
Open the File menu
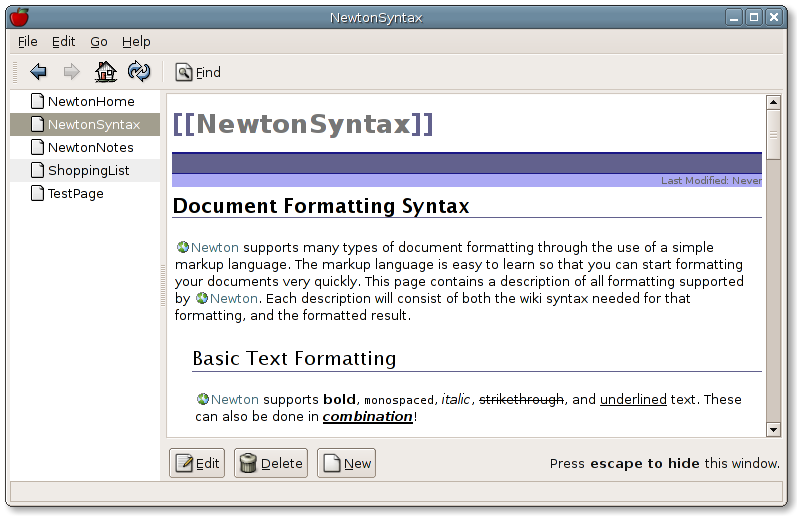point(27,42)
